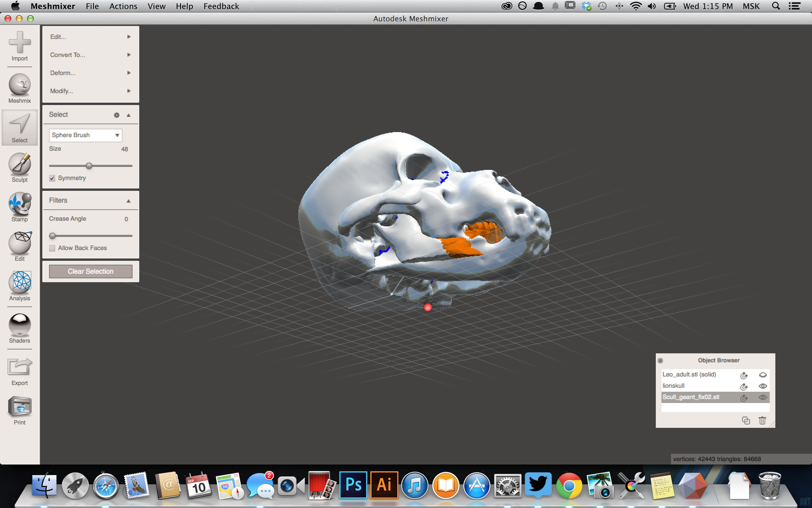Image resolution: width=812 pixels, height=508 pixels.
Task: Open the Actions menu
Action: pos(123,6)
